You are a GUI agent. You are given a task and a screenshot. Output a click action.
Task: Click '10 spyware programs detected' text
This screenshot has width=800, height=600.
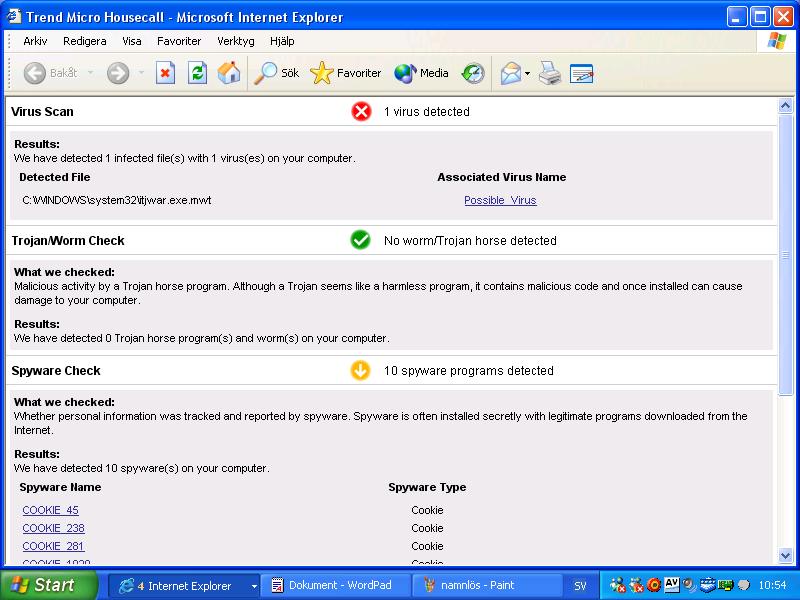[468, 371]
